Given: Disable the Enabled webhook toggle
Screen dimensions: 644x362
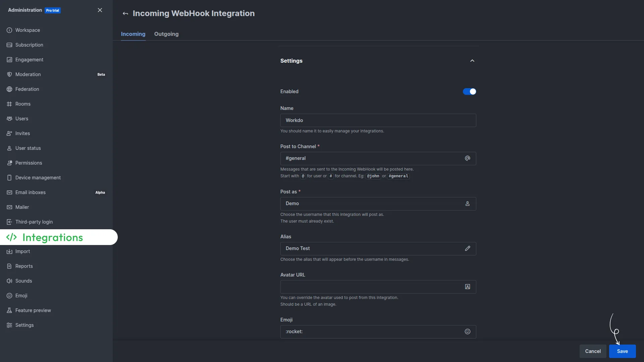Looking at the screenshot, I should click(x=469, y=92).
